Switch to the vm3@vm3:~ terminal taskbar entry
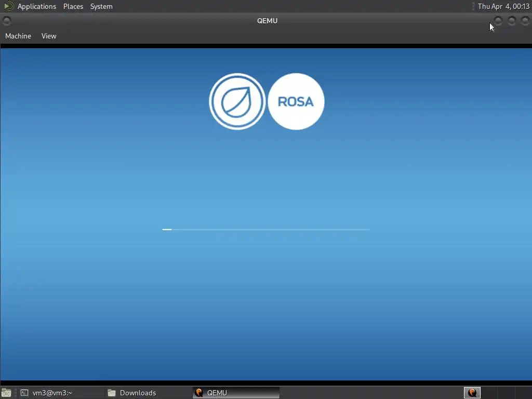 point(61,393)
